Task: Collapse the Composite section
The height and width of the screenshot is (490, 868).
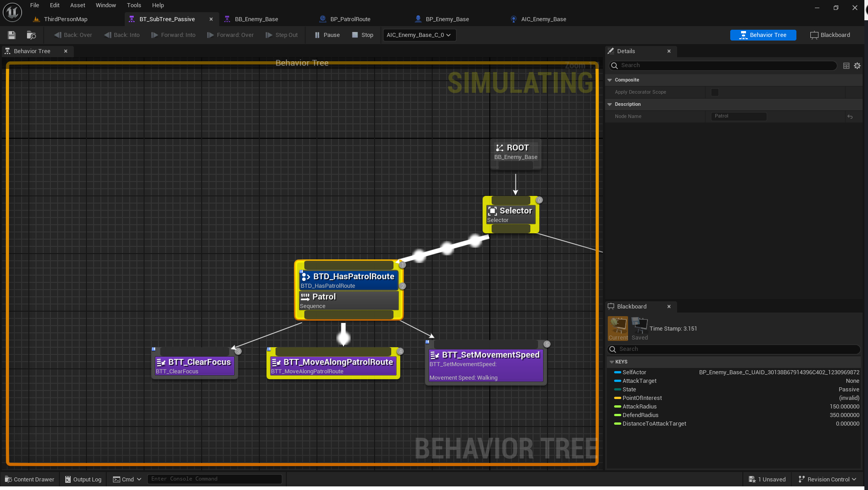Action: [x=610, y=80]
